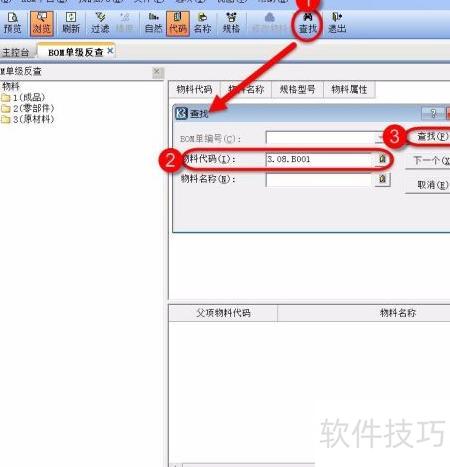Switch to the 主控台 tab
This screenshot has height=467, width=450.
click(15, 52)
